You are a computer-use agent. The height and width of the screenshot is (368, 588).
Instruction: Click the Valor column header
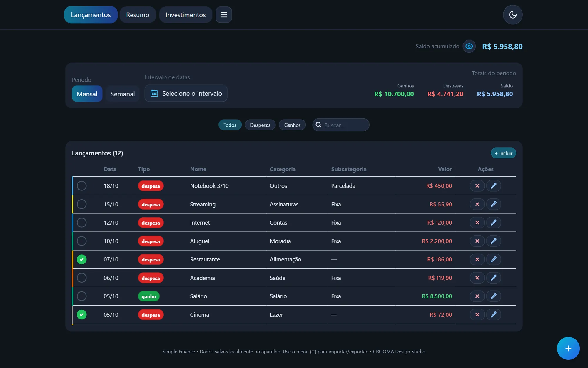click(445, 169)
